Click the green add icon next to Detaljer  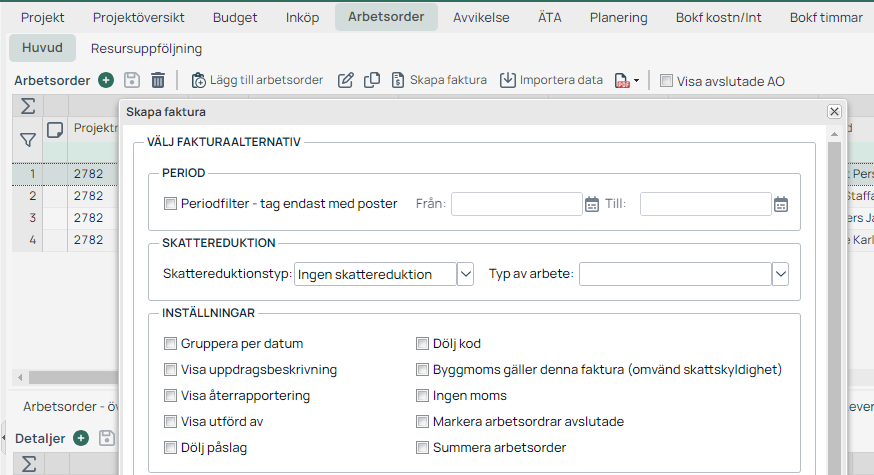click(x=81, y=438)
